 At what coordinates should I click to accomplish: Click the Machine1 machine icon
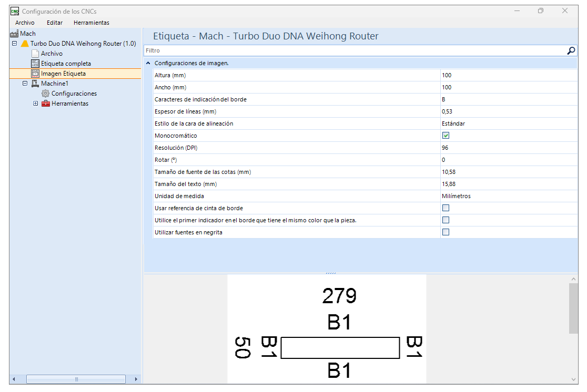pyautogui.click(x=35, y=84)
